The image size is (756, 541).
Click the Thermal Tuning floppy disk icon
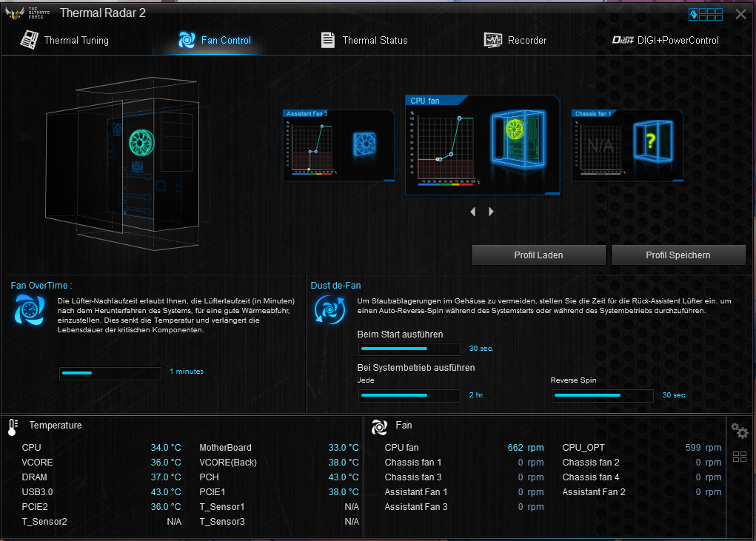coord(29,39)
